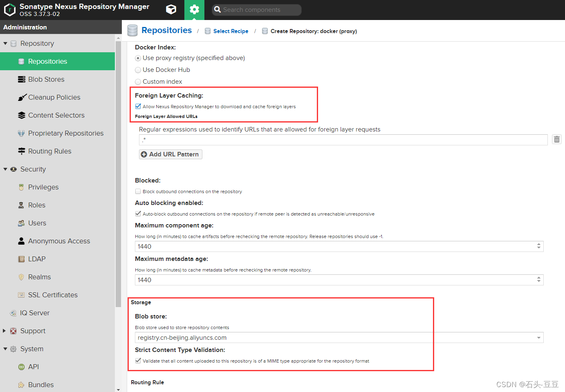The width and height of the screenshot is (565, 392).
Task: Open Realms in the sidebar
Action: [57, 277]
